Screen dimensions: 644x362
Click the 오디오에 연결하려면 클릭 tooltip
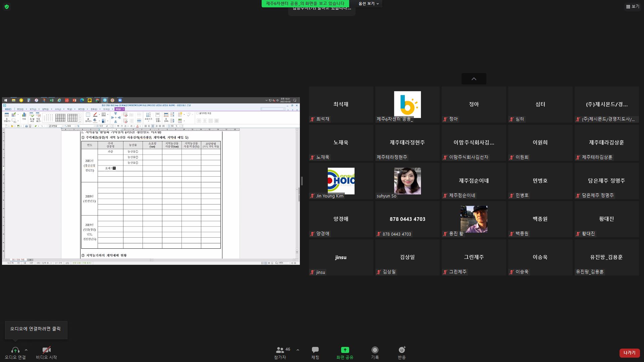click(36, 329)
